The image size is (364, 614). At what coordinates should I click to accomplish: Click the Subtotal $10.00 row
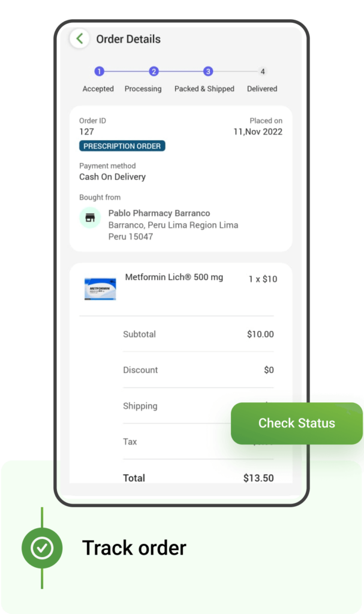pyautogui.click(x=198, y=335)
